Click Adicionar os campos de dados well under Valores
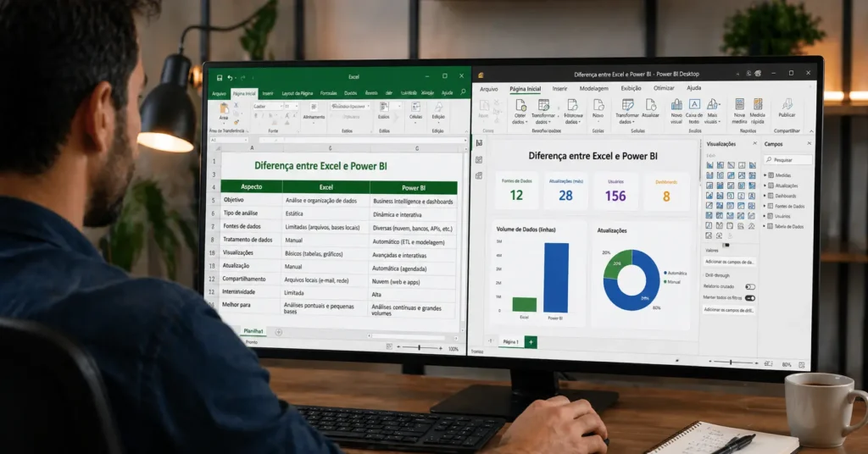868x454 pixels. [x=730, y=262]
